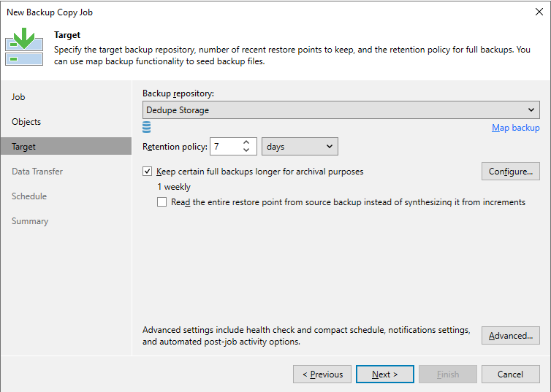Go to the Job step
The image size is (551, 392).
(18, 97)
